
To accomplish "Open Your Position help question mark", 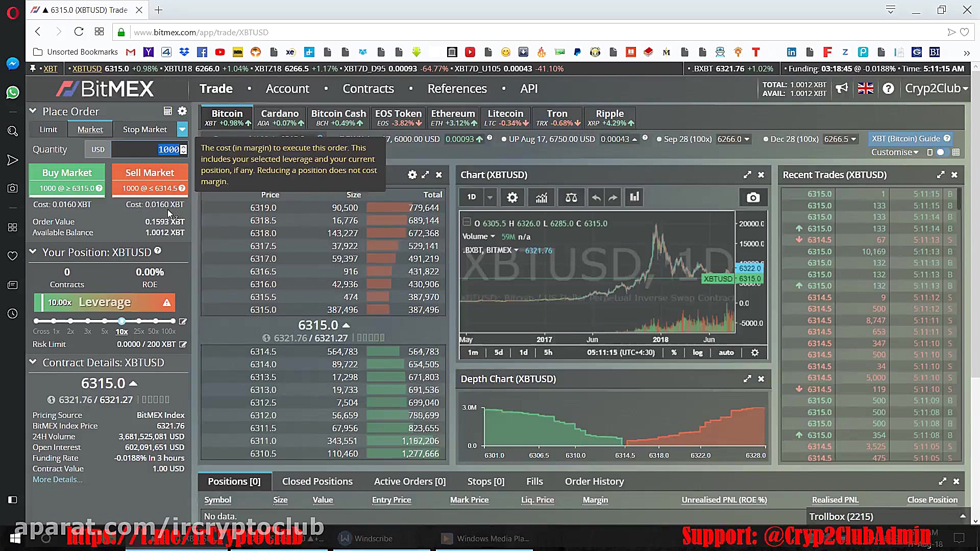I will 158,251.
